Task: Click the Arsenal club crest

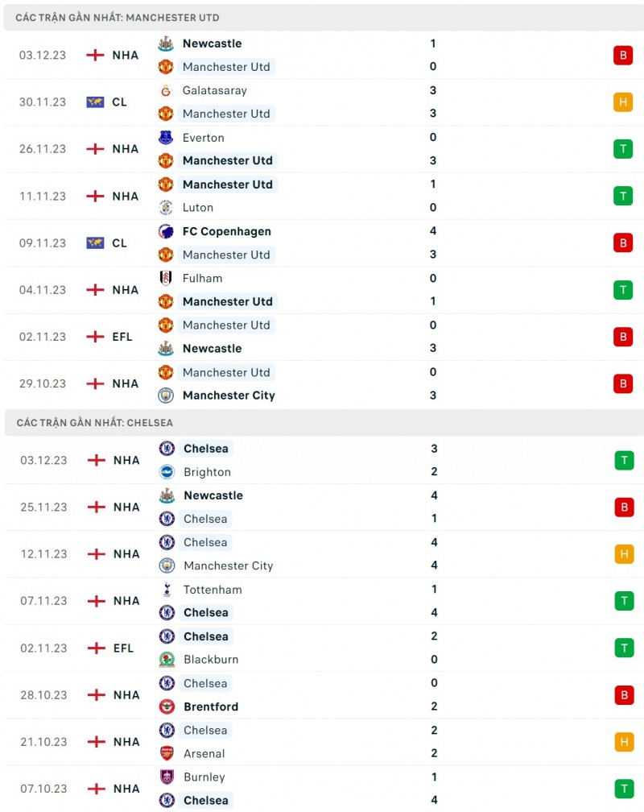Action: [x=167, y=754]
